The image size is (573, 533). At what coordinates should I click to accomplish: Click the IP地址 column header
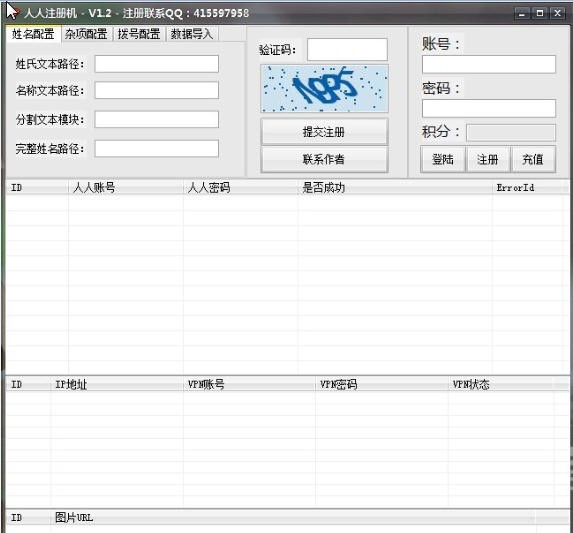point(117,384)
